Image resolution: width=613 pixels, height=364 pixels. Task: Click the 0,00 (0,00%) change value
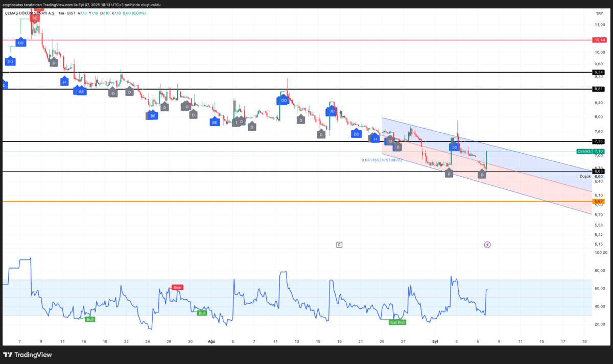(x=135, y=13)
